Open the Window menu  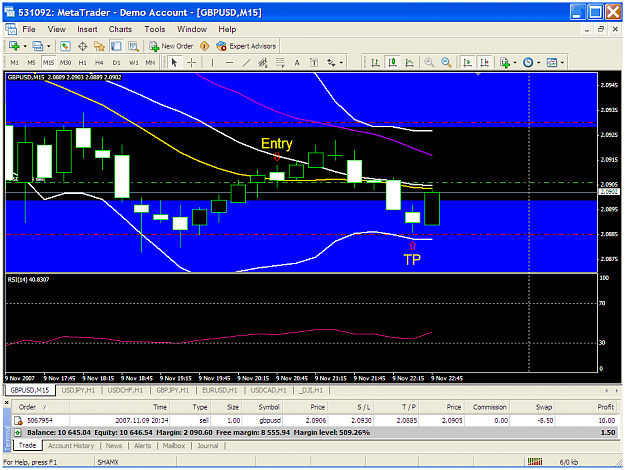pos(192,29)
